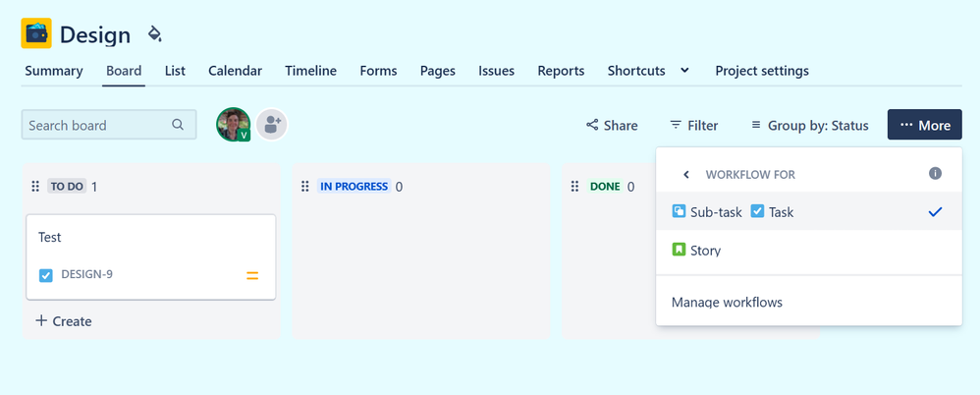The width and height of the screenshot is (980, 395).
Task: Click the Sub-task issue type icon
Action: tap(679, 211)
